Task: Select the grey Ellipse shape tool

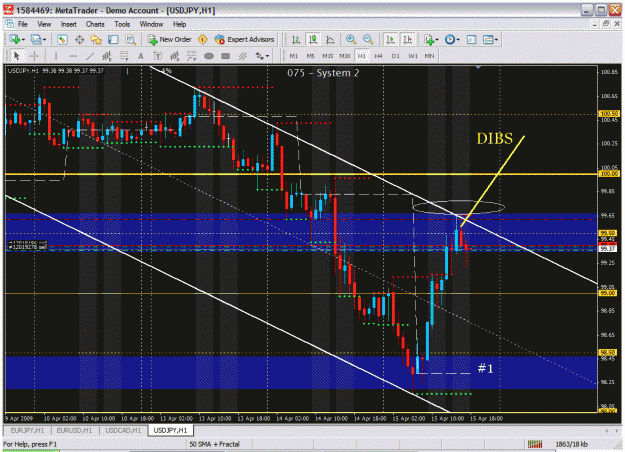Action: [x=209, y=56]
